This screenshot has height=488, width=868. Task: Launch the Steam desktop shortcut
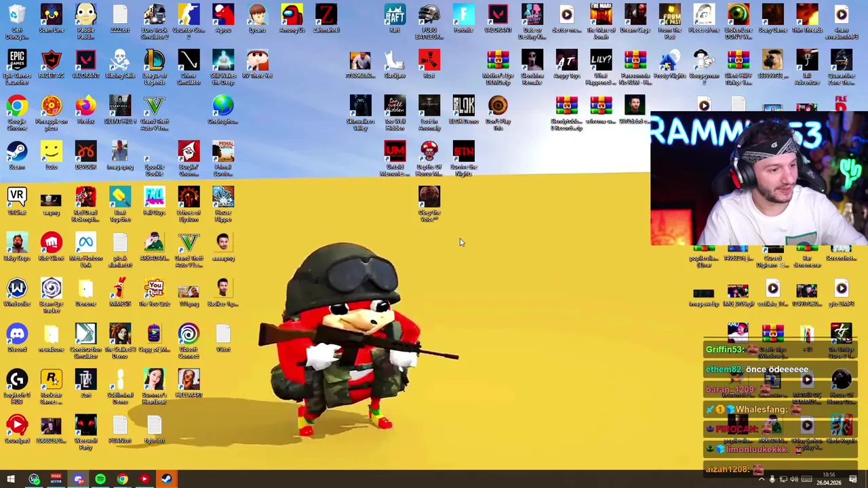[17, 156]
